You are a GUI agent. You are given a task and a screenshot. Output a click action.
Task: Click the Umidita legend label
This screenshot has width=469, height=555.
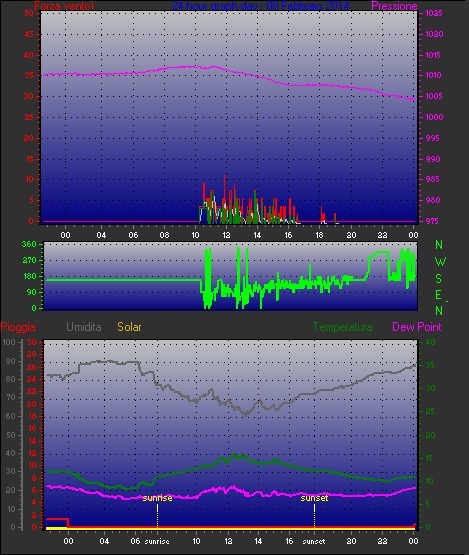tap(84, 327)
